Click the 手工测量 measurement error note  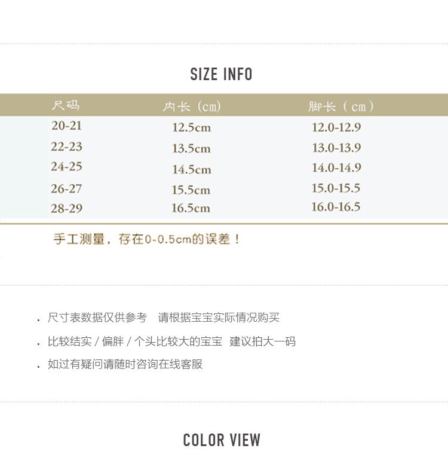[147, 240]
